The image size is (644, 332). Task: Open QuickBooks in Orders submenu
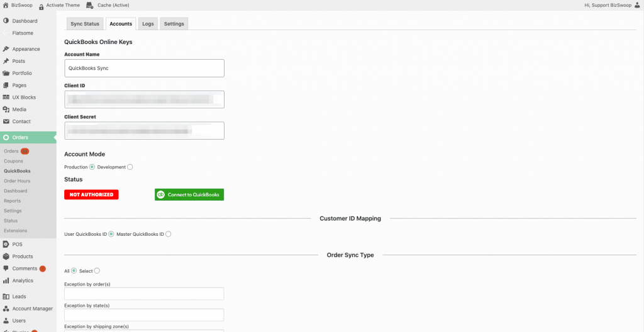click(x=17, y=171)
